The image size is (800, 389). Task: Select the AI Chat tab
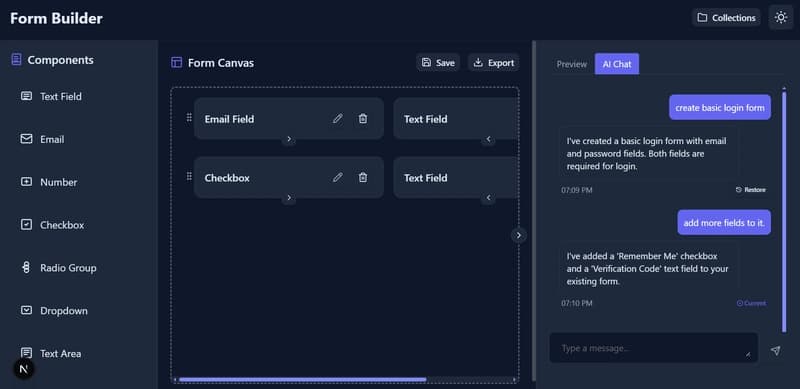[617, 64]
